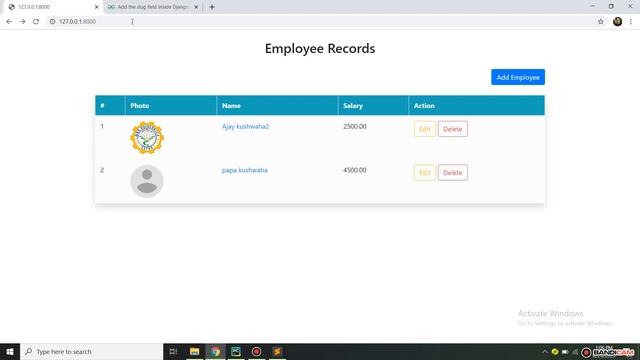Delete papa kushwaha record

point(453,173)
